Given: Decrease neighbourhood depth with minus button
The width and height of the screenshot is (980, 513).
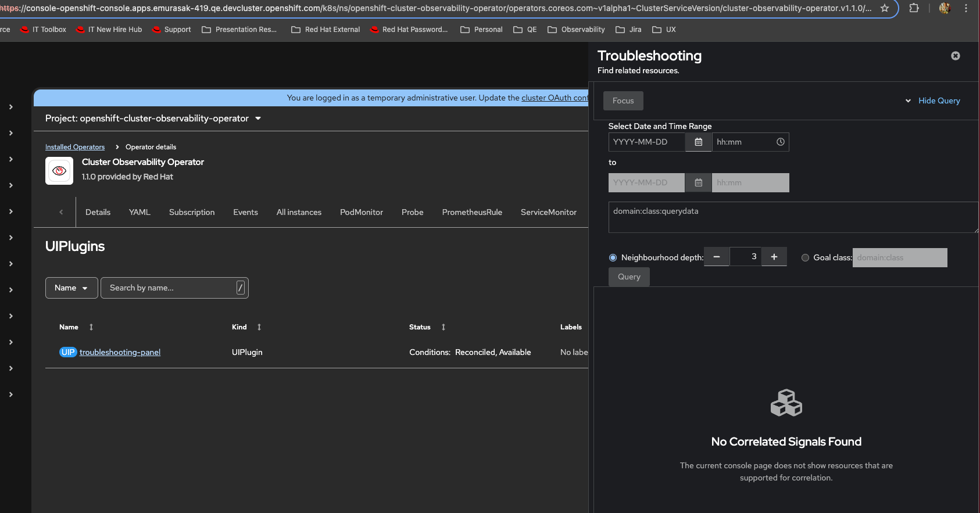Looking at the screenshot, I should tap(717, 257).
